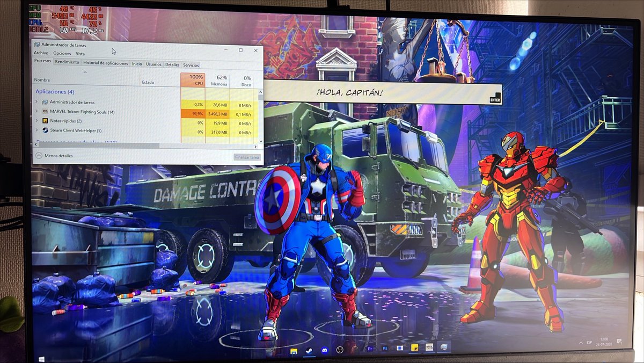Open the taskbar clock showing 13:08
644x363 pixels.
(604, 342)
